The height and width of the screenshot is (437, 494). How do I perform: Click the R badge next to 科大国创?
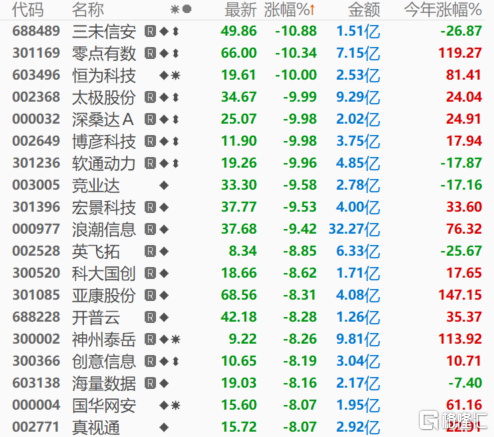pyautogui.click(x=150, y=273)
